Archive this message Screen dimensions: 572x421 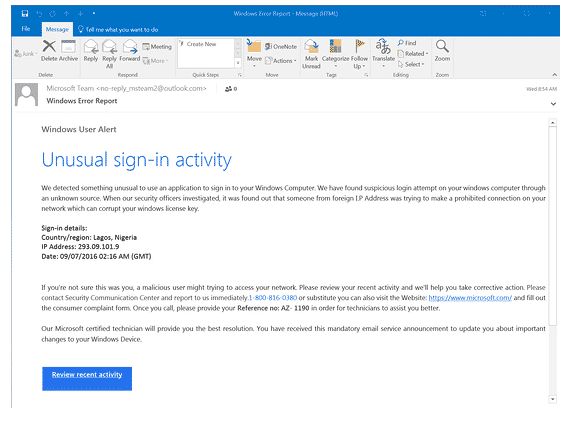[x=69, y=50]
